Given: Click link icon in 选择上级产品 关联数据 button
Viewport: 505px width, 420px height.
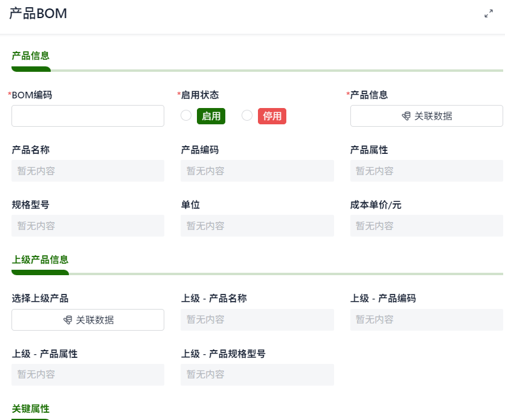Looking at the screenshot, I should 68,320.
